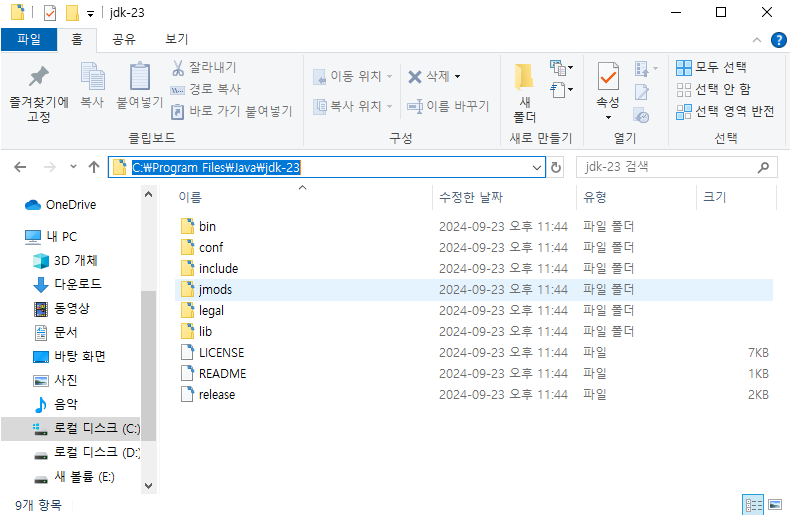
Task: Paste shortcut via 바로 가기 붙여넣기
Action: pos(232,111)
